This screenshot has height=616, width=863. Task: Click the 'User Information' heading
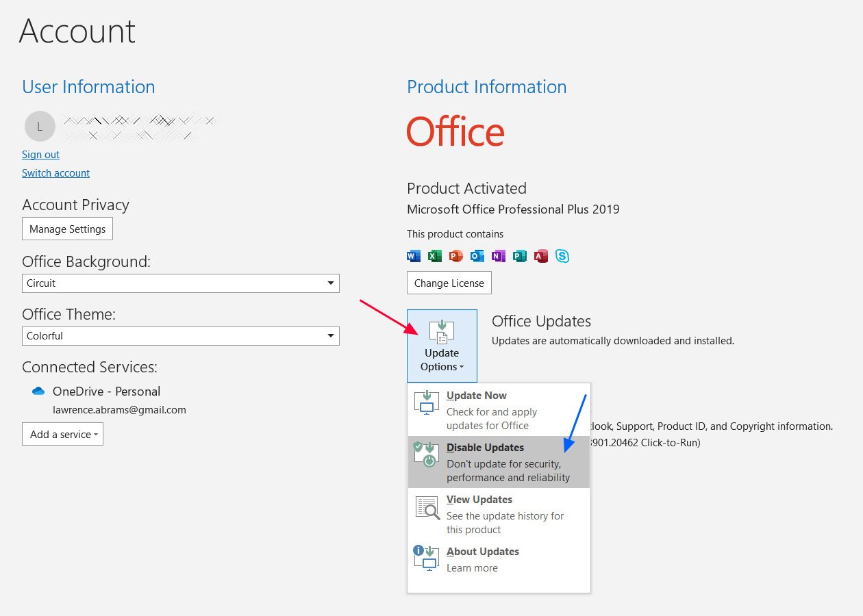click(88, 87)
